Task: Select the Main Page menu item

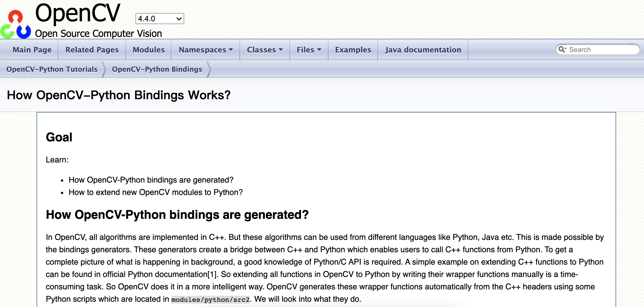Action: pos(32,50)
